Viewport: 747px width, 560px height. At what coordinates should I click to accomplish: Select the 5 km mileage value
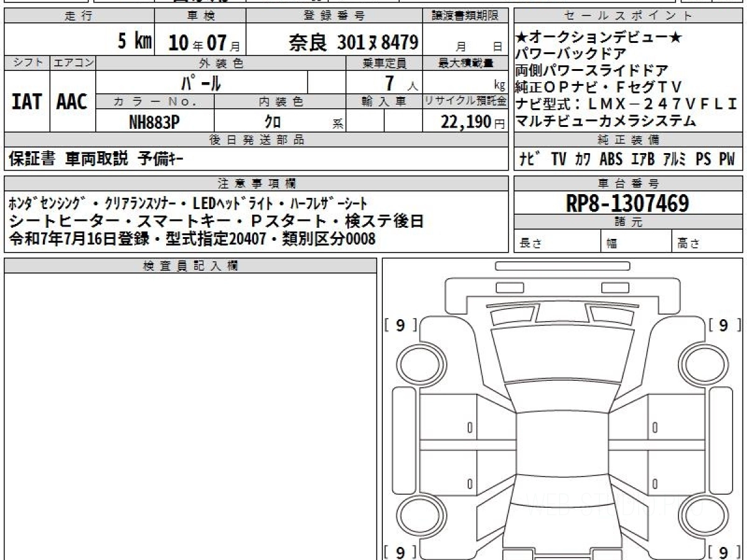pos(134,42)
